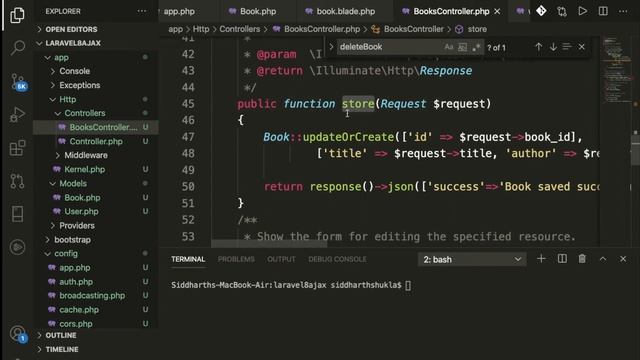Expand the replace toggle in find widget
This screenshot has width=640, height=360.
pyautogui.click(x=331, y=47)
